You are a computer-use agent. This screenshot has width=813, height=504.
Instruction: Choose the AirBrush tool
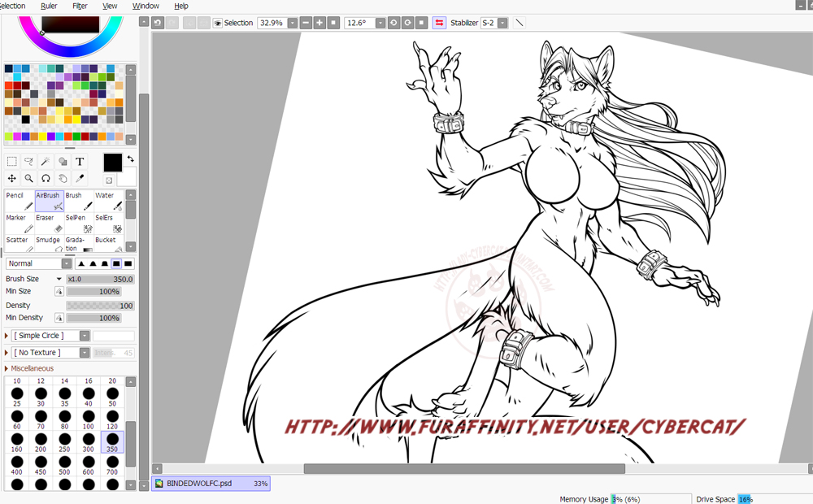(x=50, y=201)
